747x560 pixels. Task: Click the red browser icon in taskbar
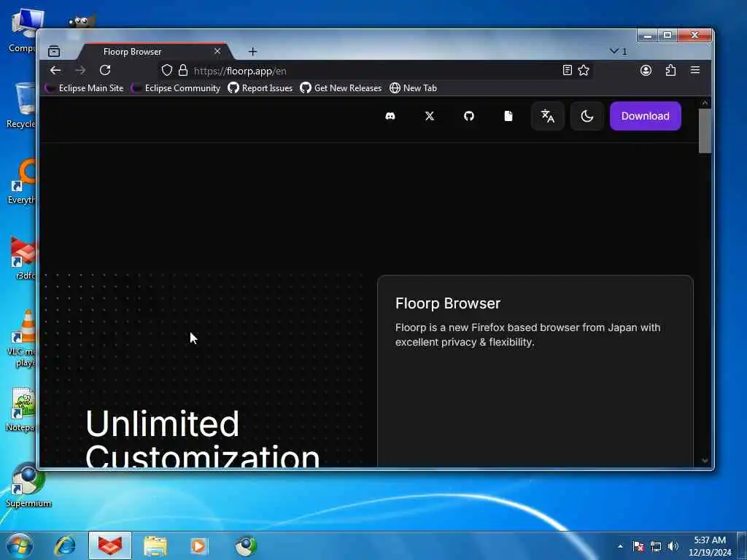110,545
